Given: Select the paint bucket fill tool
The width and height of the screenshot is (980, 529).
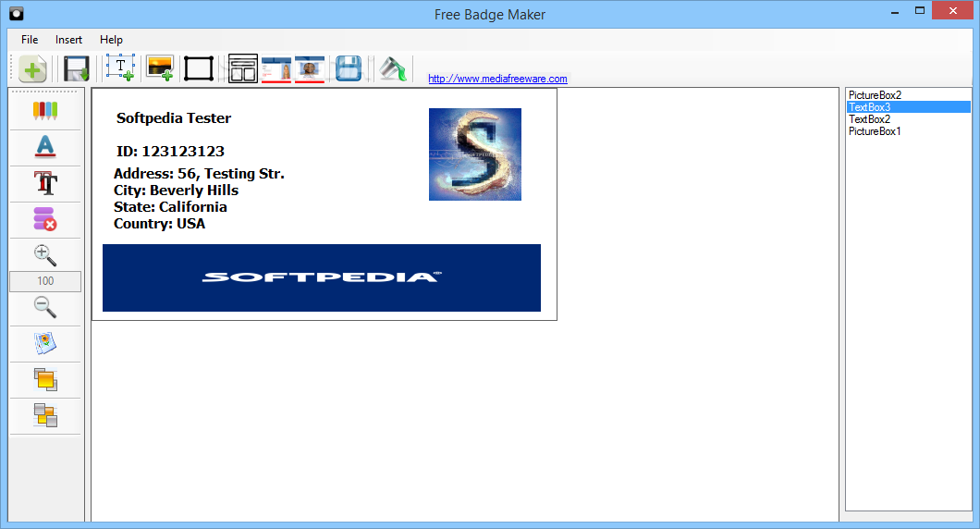Looking at the screenshot, I should pos(393,68).
